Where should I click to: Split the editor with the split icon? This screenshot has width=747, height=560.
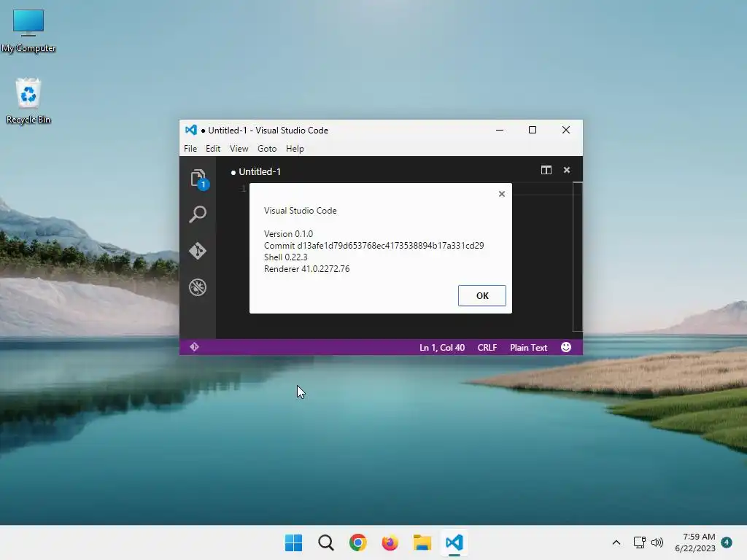click(546, 170)
